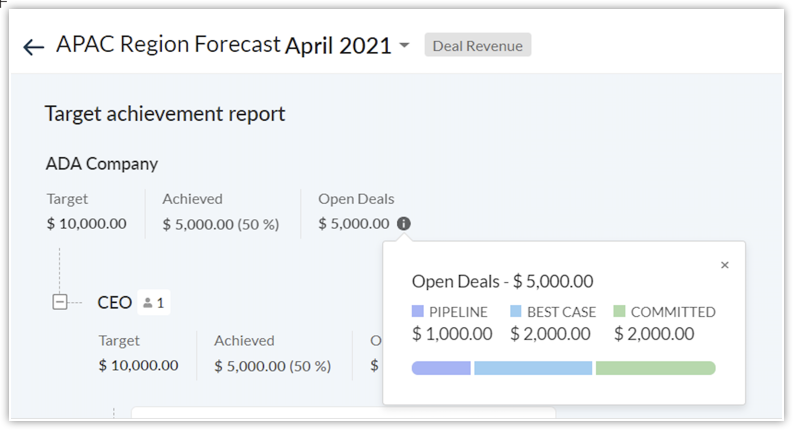Click the back arrow next to the forecast title
The width and height of the screenshot is (793, 430).
pos(34,47)
